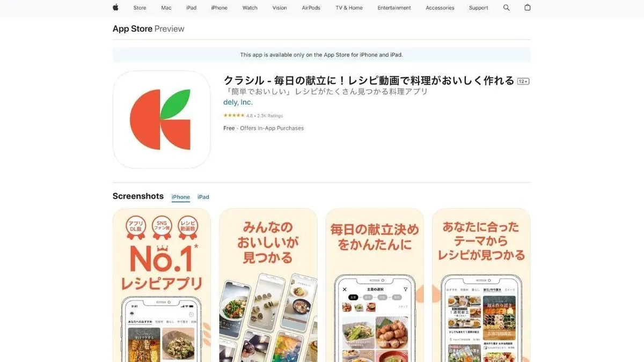Click the five-star rating icons
The image size is (644, 362).
(234, 116)
